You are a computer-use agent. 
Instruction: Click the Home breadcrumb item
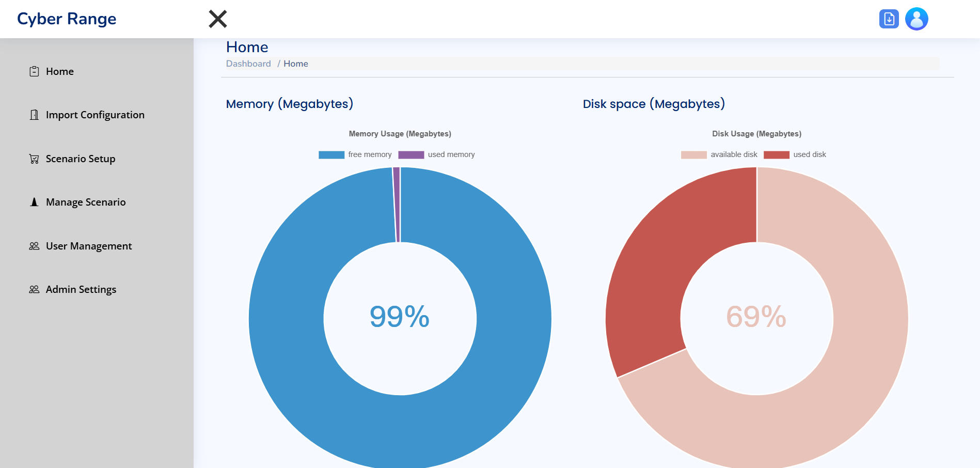pyautogui.click(x=296, y=64)
